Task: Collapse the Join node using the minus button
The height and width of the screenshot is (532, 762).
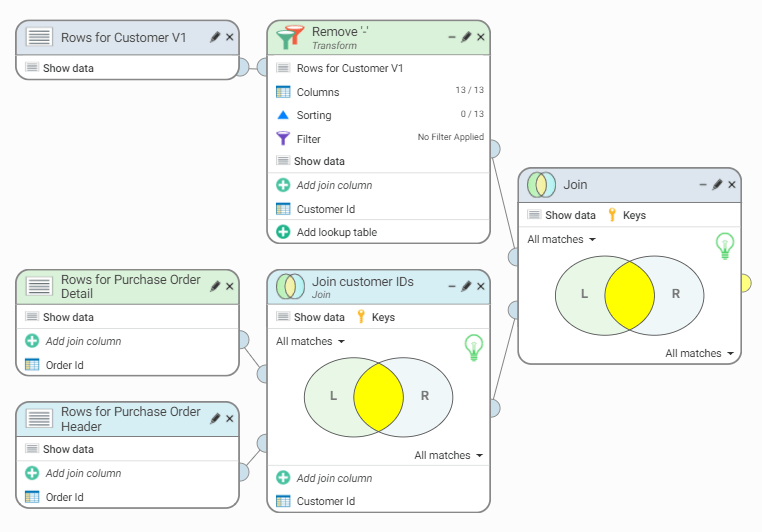Action: (703, 185)
